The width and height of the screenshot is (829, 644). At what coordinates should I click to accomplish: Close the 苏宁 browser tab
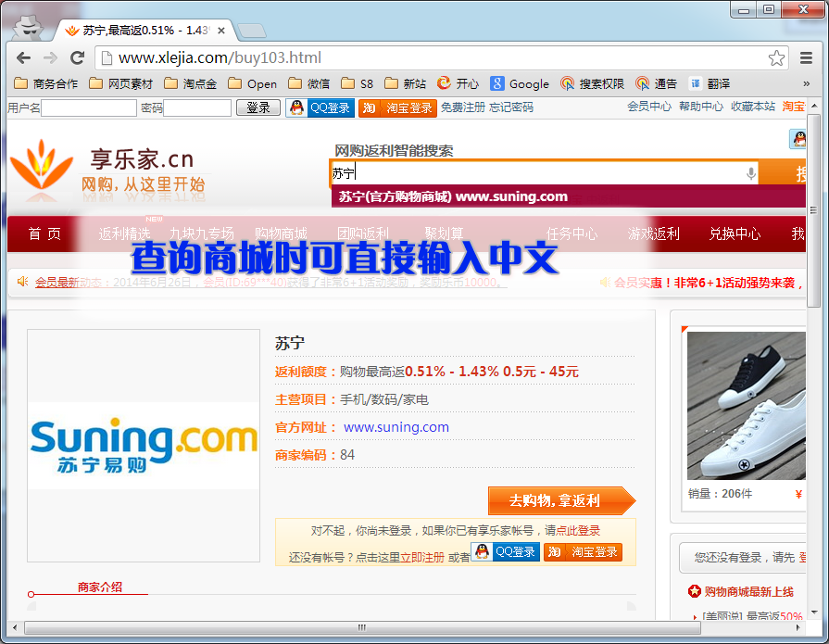[x=221, y=31]
